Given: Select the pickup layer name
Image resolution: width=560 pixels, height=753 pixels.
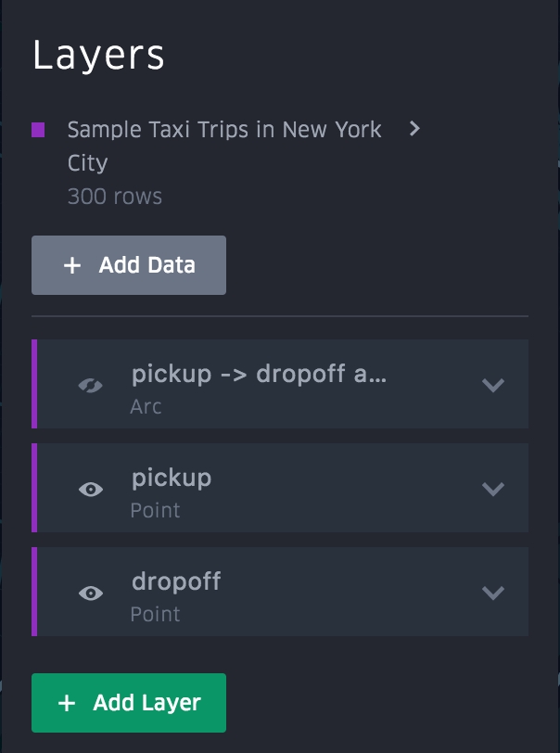Looking at the screenshot, I should pos(172,478).
